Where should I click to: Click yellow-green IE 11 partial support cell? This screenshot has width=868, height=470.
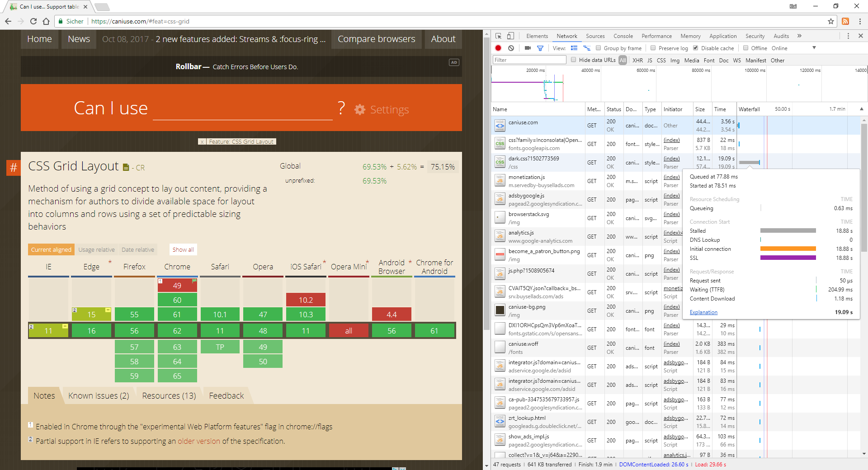[x=48, y=331]
